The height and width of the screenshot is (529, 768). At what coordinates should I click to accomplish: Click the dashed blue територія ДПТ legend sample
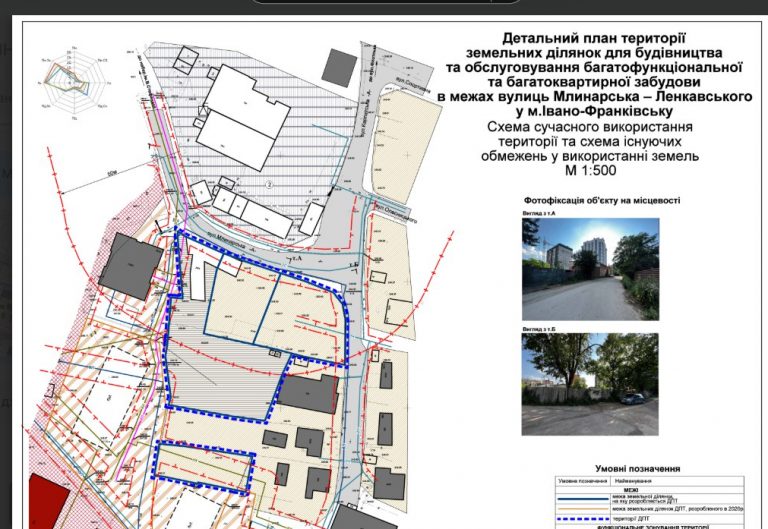point(583,519)
